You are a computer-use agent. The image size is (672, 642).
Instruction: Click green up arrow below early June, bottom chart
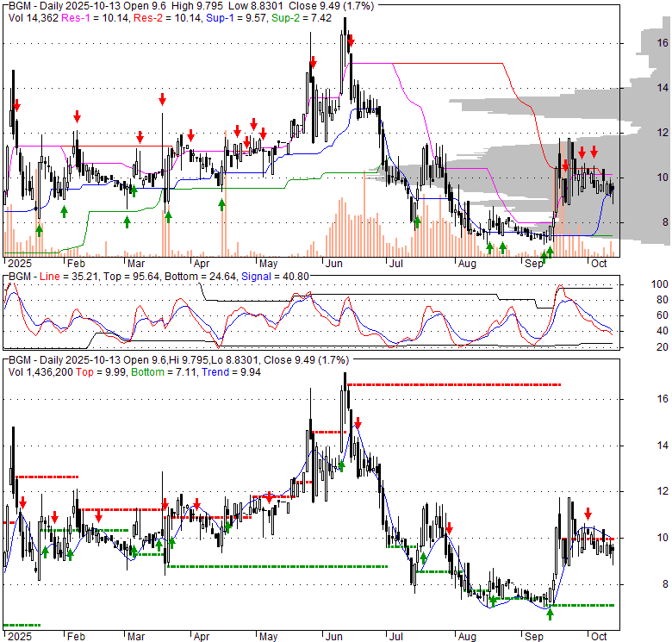click(341, 466)
